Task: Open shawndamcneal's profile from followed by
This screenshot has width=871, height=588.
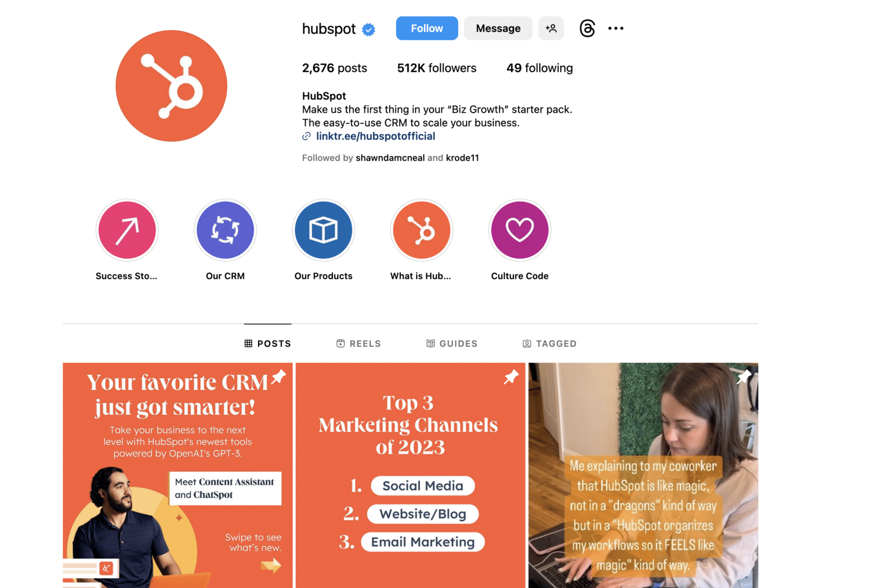Action: pos(390,158)
